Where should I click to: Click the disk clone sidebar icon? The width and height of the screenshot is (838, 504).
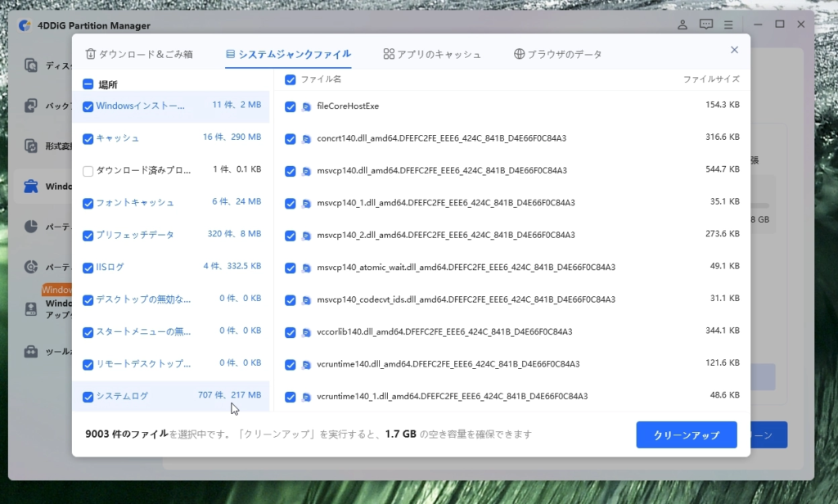tap(31, 65)
